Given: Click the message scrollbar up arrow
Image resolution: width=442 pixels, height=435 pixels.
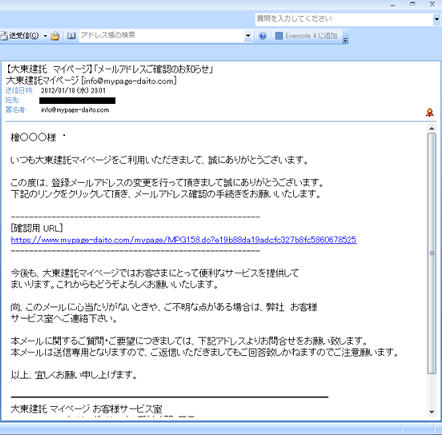Looking at the screenshot, I should click(432, 128).
